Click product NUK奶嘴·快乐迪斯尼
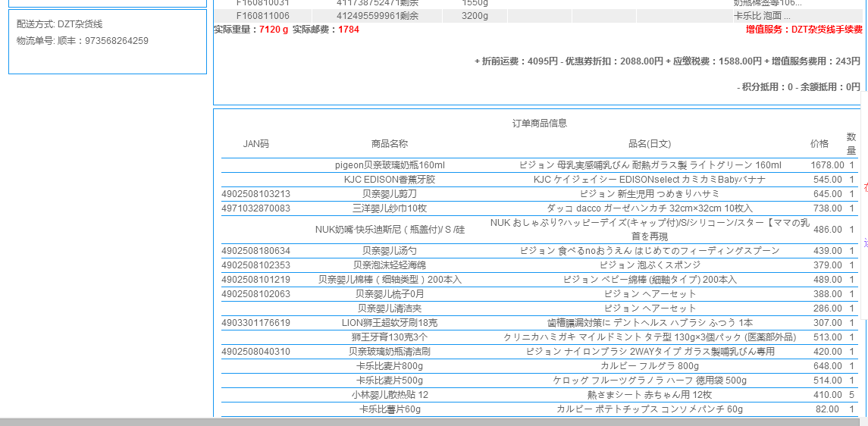This screenshot has width=868, height=426. point(390,230)
